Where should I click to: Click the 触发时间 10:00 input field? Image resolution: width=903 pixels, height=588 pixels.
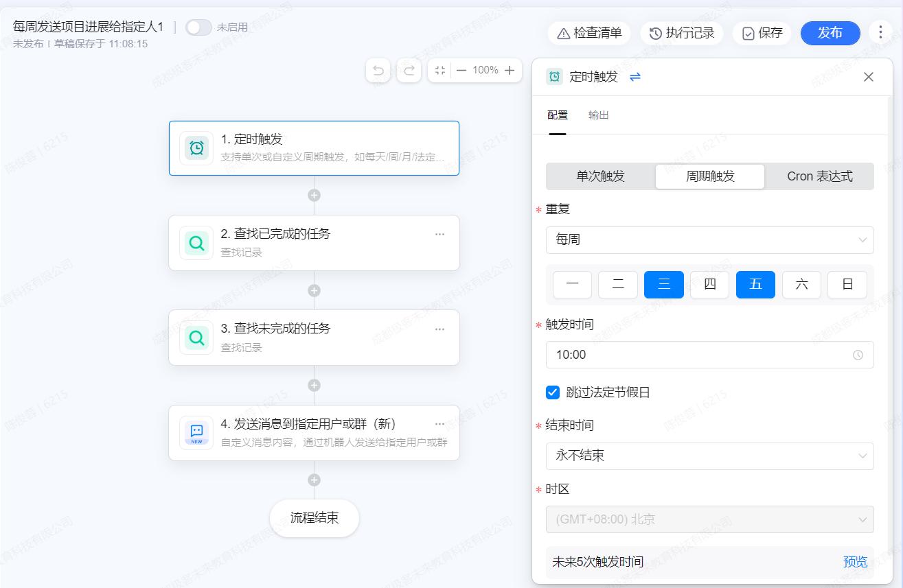tap(700, 355)
